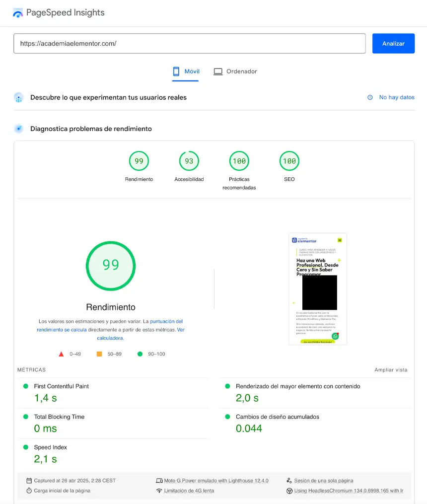Click 'Using HeadlessChromium 134.0.6998.165' text
This screenshot has height=504, width=427.
click(x=349, y=491)
